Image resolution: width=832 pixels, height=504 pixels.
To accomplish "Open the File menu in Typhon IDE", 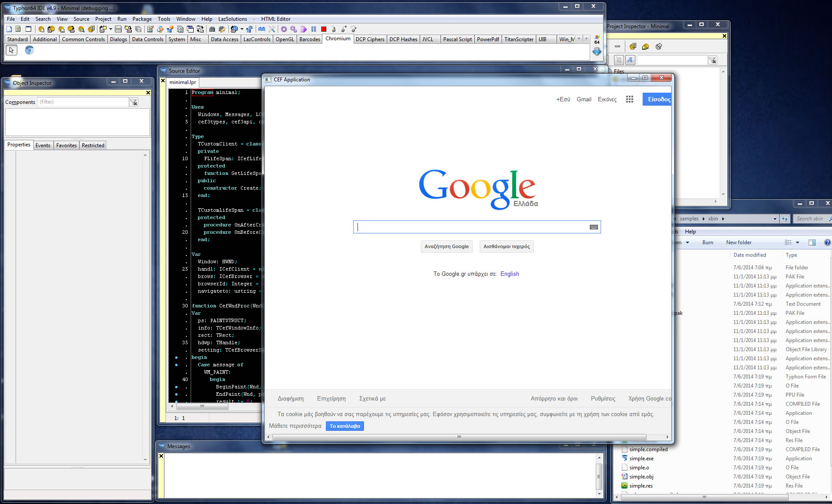I will [x=11, y=19].
